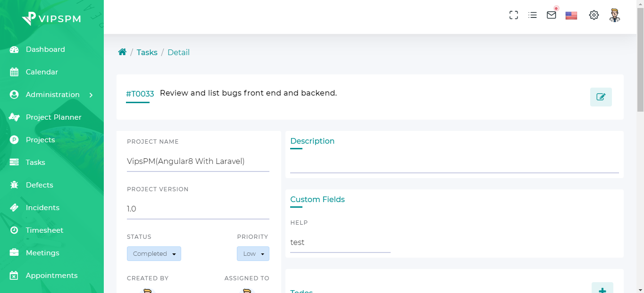Open the Completed status dropdown
Viewport: 644px width, 293px height.
point(154,254)
